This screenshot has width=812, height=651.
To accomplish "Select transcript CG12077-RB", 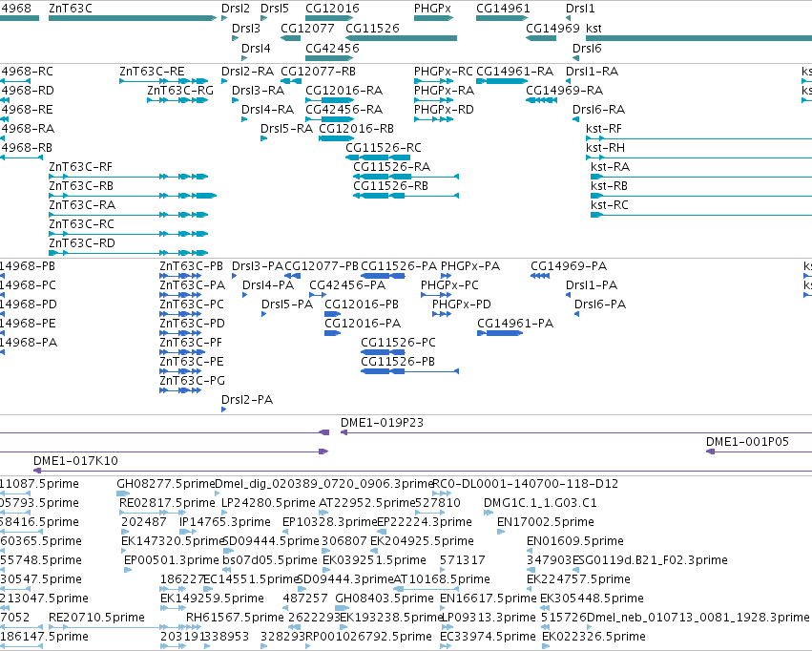I will (318, 71).
